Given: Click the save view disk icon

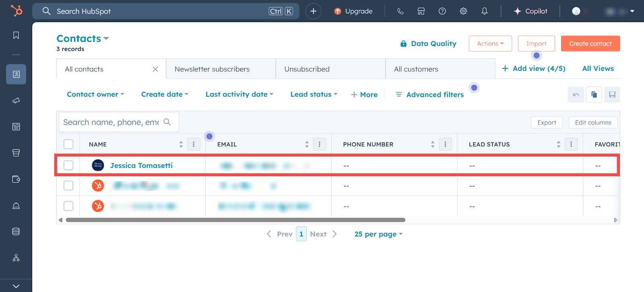Looking at the screenshot, I should (612, 95).
